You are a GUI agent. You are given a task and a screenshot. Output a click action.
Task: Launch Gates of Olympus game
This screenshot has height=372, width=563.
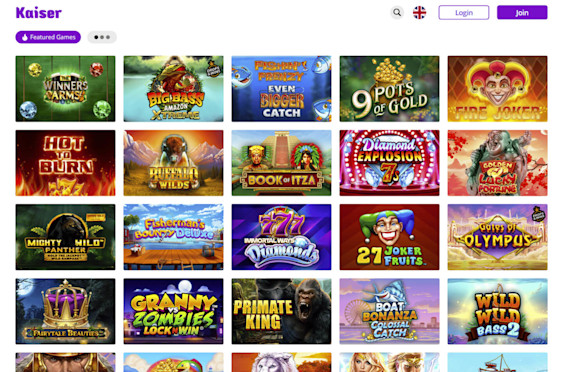[498, 237]
